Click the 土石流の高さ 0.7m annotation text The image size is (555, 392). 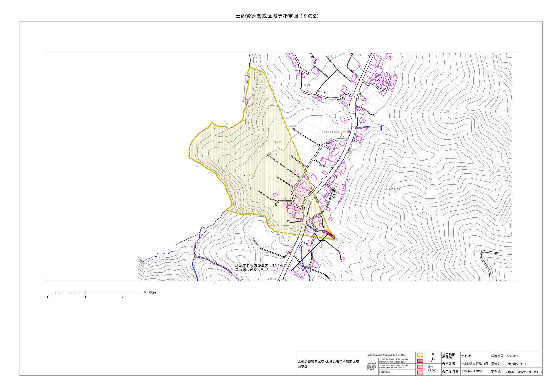click(252, 269)
